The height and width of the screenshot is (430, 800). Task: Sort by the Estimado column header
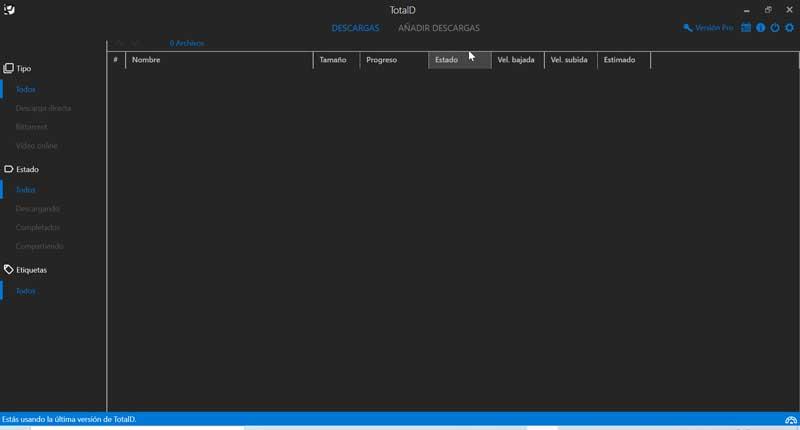coord(624,60)
